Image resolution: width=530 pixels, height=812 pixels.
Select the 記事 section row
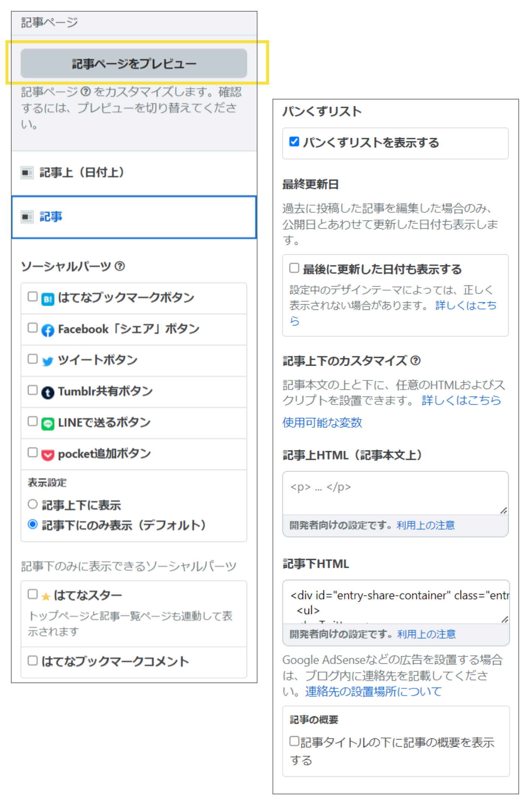(134, 217)
